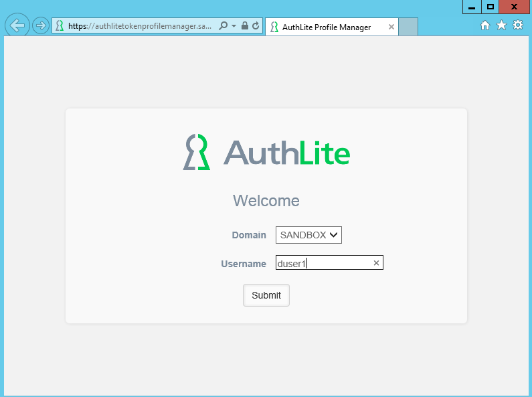Image resolution: width=532 pixels, height=397 pixels.
Task: Click the address bar search magnifier icon
Action: point(224,26)
